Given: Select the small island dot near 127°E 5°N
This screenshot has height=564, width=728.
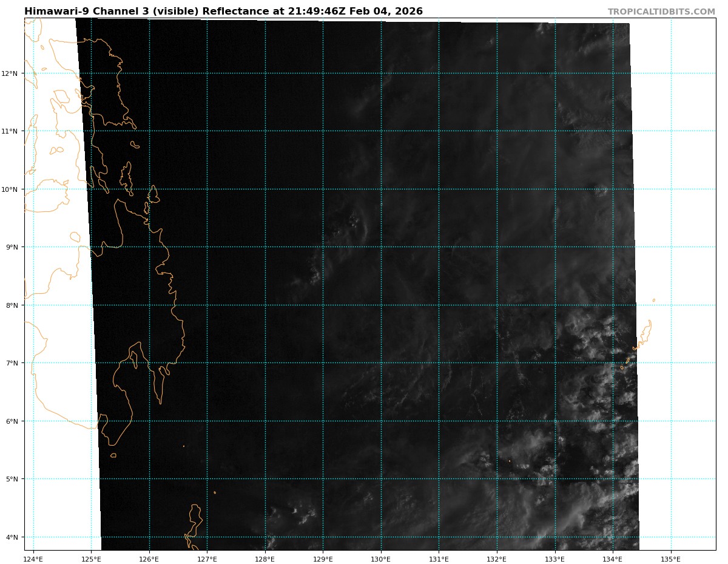Looking at the screenshot, I should (x=215, y=492).
